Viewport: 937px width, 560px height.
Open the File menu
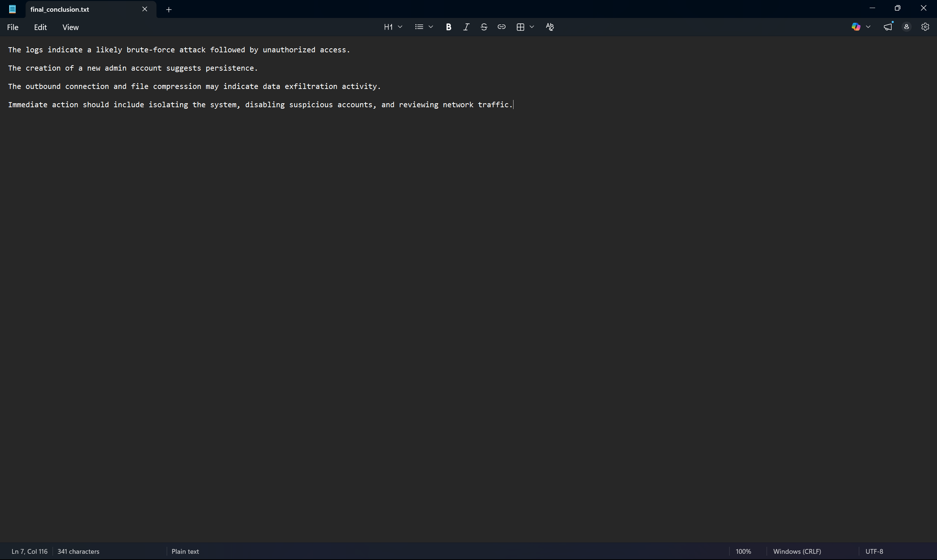coord(12,27)
